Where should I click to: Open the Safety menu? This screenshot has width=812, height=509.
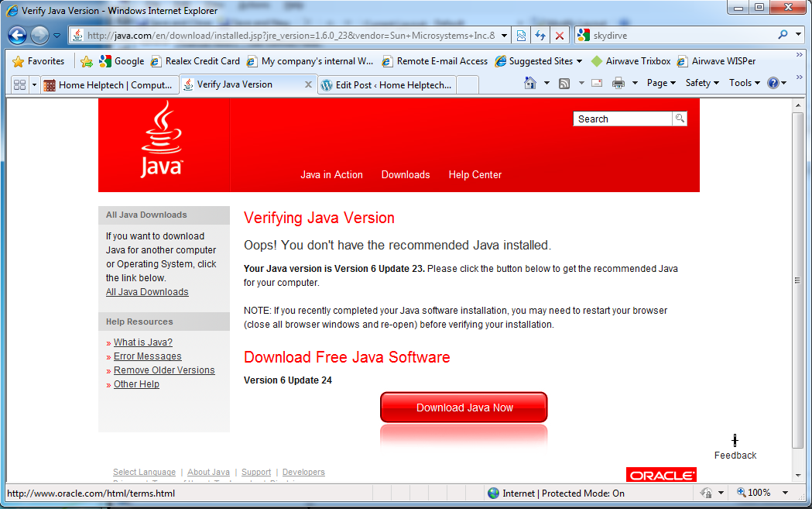[x=702, y=83]
